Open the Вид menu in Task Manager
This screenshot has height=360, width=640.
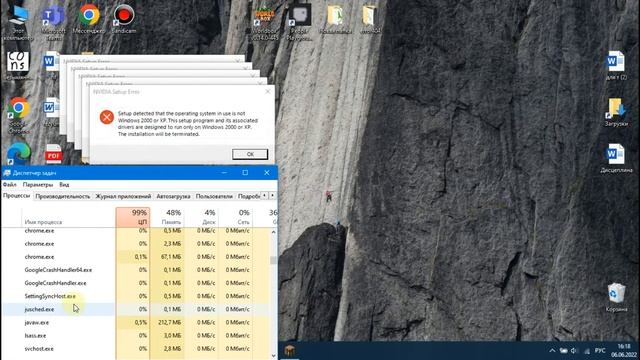click(64, 184)
